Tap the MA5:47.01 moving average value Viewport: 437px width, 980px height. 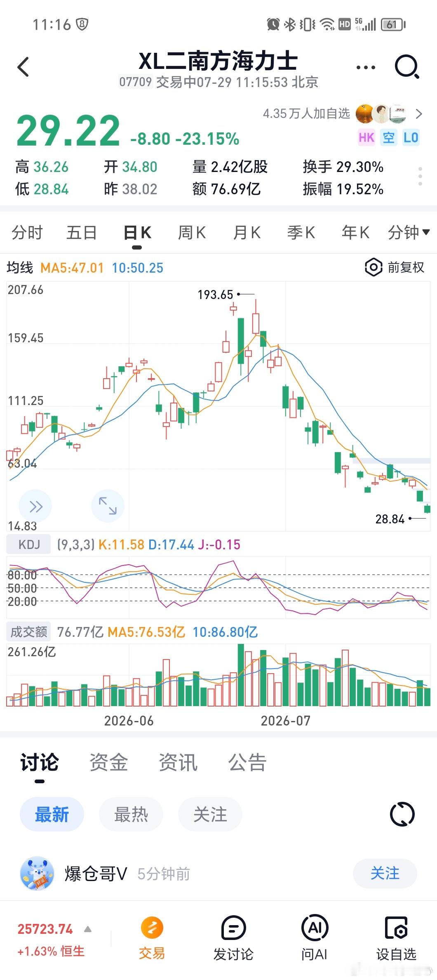72,268
